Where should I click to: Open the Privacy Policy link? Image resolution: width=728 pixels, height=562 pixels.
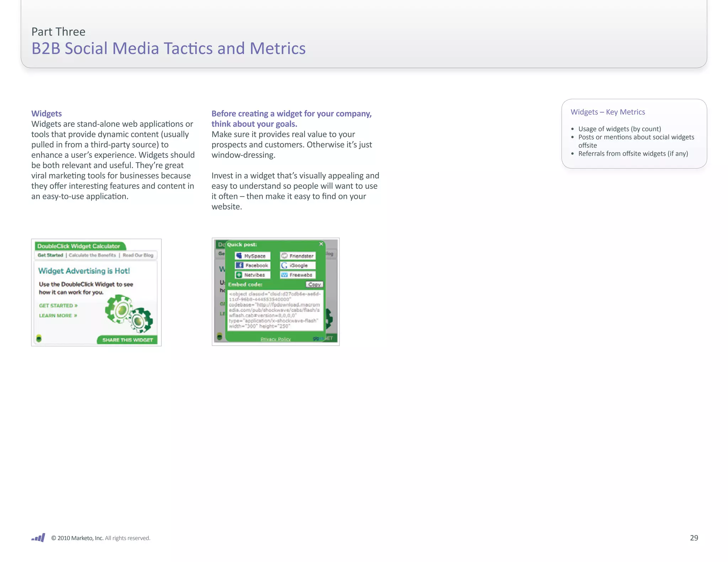coord(275,339)
